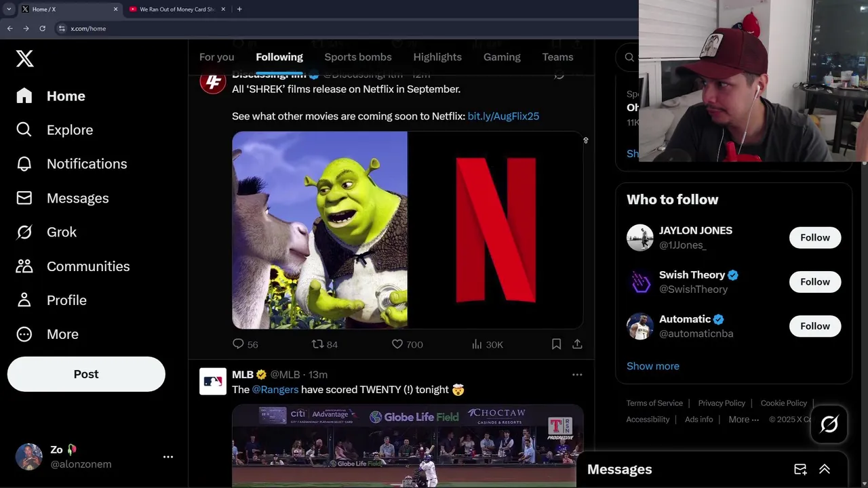This screenshot has height=488, width=868.
Task: Switch to the We Ran Out of Money tab
Action: [177, 9]
